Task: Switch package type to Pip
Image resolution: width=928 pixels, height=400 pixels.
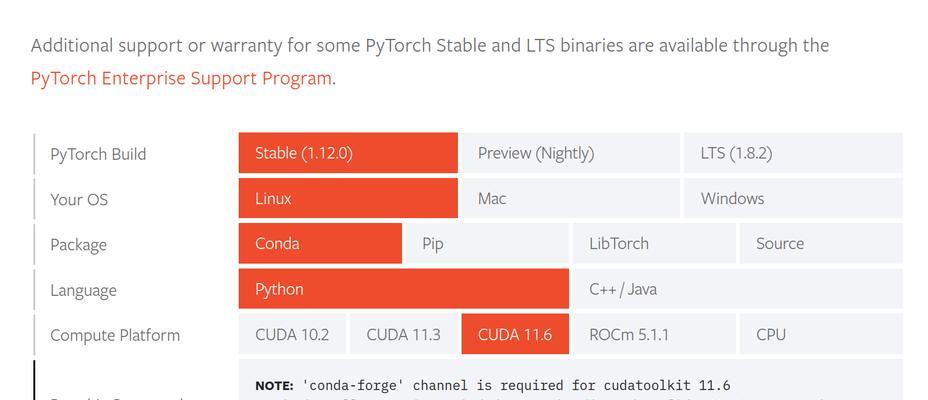Action: (487, 243)
